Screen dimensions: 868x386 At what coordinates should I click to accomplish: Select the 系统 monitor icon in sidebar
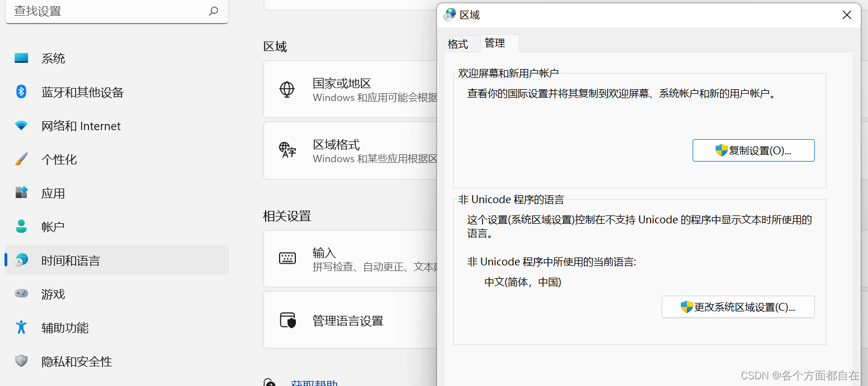(x=21, y=58)
